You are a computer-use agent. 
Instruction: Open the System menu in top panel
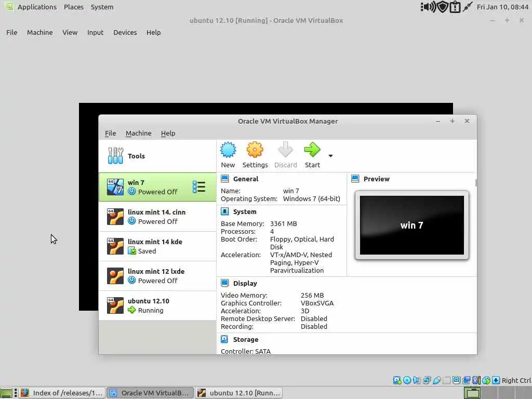click(102, 7)
